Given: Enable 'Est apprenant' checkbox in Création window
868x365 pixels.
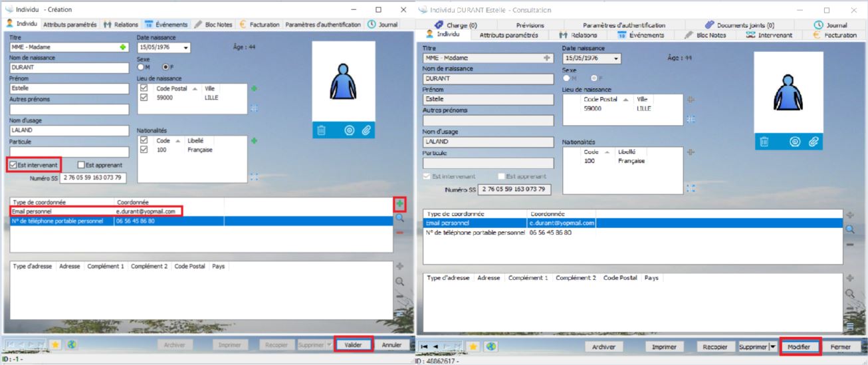Looking at the screenshot, I should (81, 165).
